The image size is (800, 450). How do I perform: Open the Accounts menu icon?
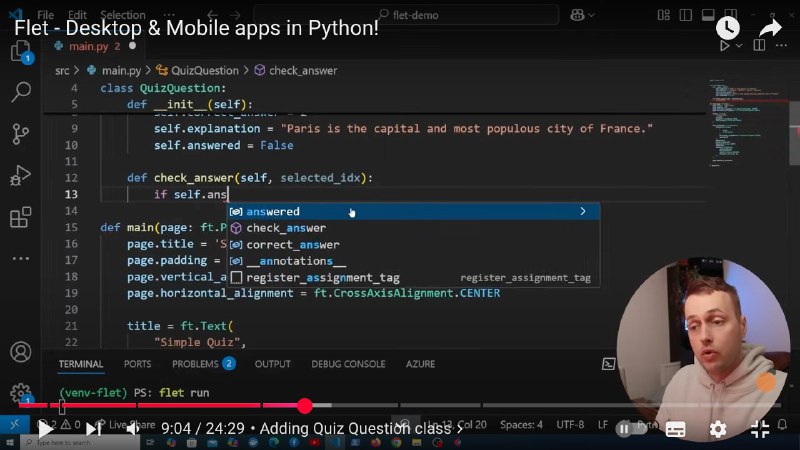tap(20, 352)
